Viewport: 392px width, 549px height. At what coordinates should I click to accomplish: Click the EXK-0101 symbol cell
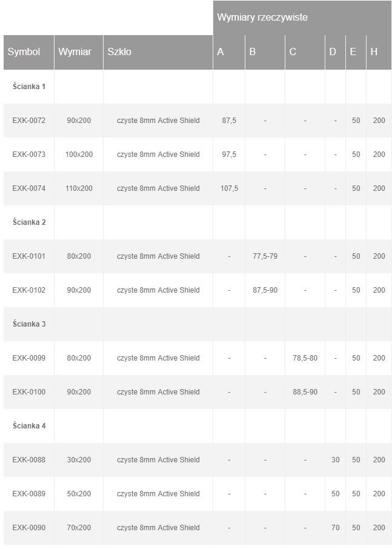click(x=29, y=256)
